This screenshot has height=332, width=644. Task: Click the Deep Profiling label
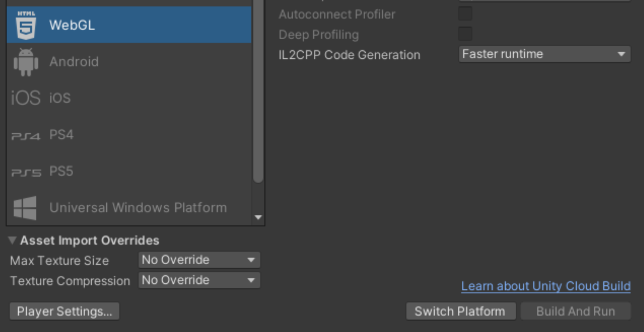click(x=319, y=34)
